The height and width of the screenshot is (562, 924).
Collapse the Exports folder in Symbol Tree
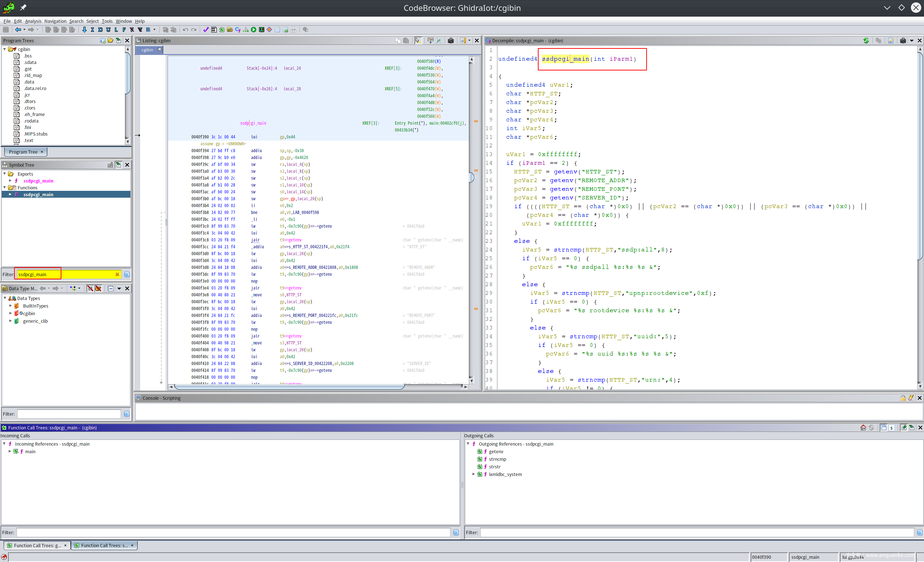(5, 174)
